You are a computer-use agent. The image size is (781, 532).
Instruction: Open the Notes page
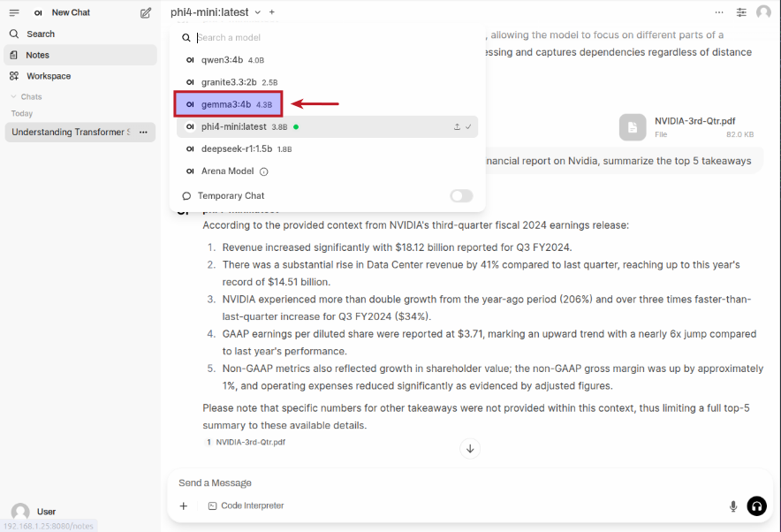click(x=37, y=55)
